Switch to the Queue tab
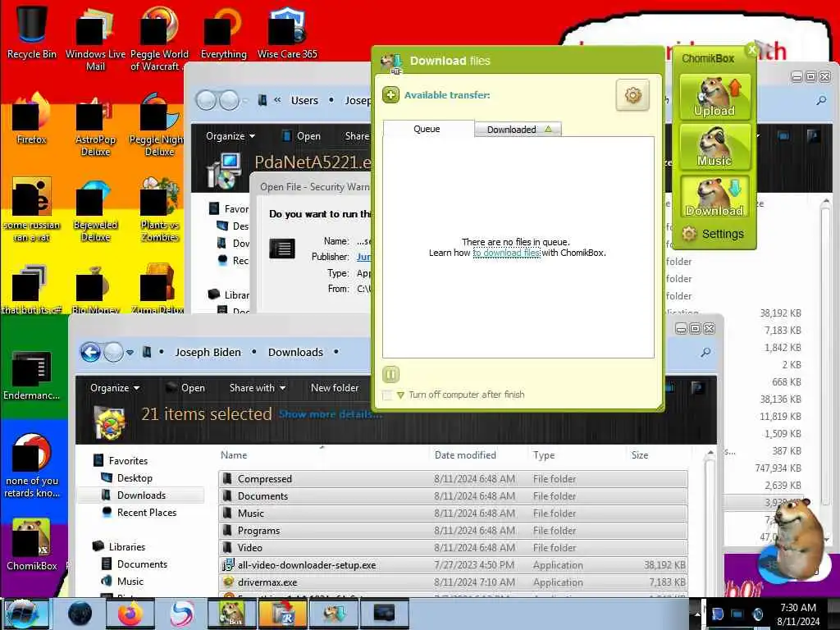Image resolution: width=840 pixels, height=630 pixels. click(427, 129)
